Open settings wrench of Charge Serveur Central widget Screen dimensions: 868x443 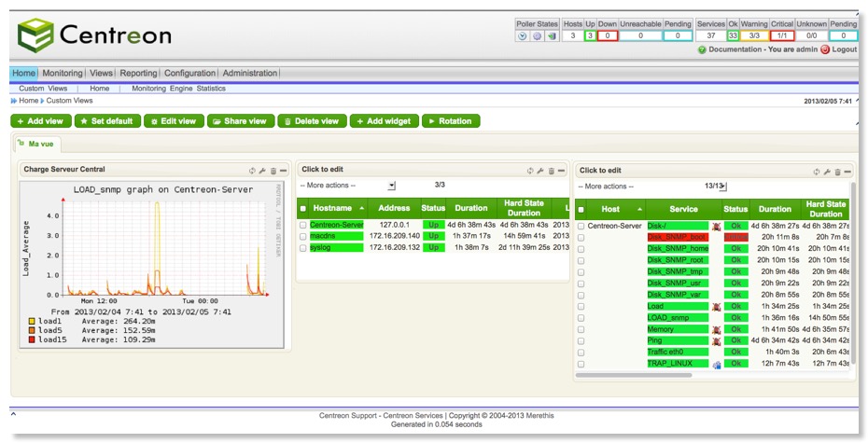click(x=262, y=171)
